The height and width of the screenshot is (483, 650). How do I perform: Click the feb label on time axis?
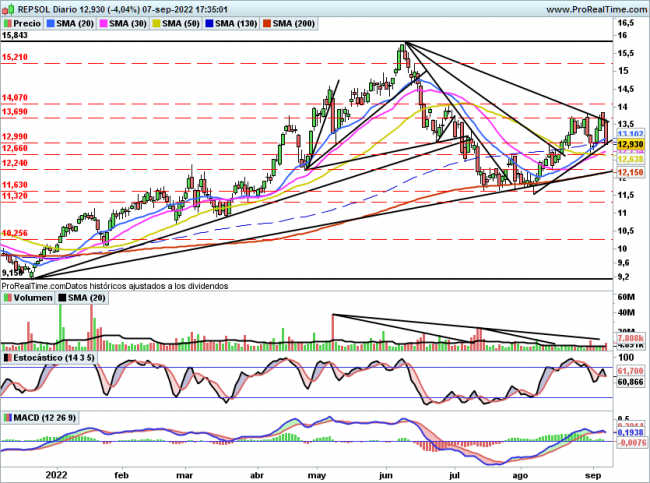click(121, 475)
